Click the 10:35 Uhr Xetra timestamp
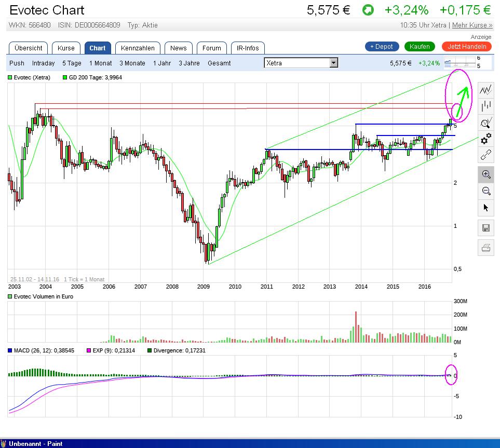The width and height of the screenshot is (500, 448). (x=423, y=25)
